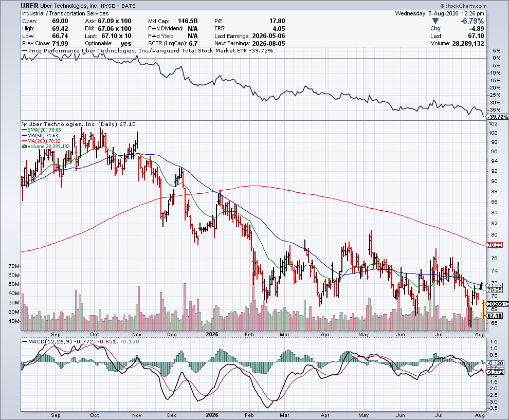Click the 67.10 last price axis tag
This screenshot has height=420, width=509.
point(495,316)
